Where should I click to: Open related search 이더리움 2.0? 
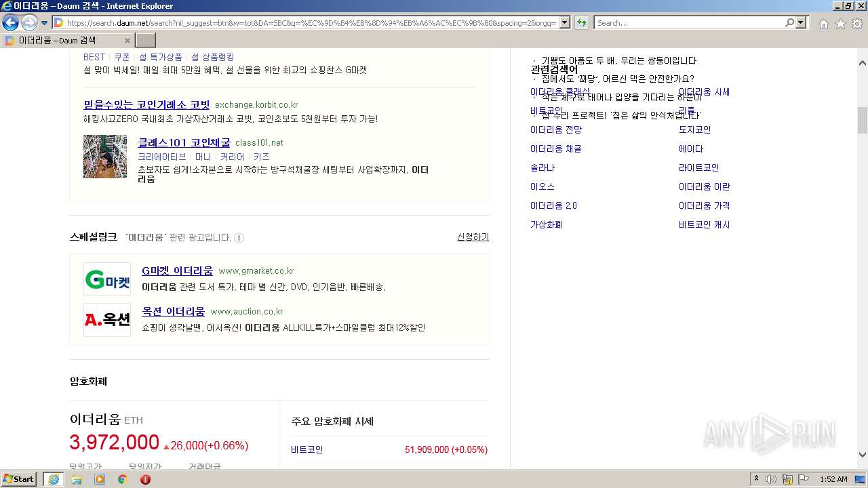[553, 205]
